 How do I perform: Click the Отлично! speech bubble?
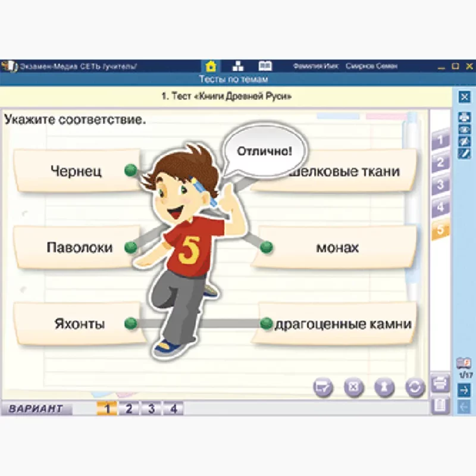(264, 151)
